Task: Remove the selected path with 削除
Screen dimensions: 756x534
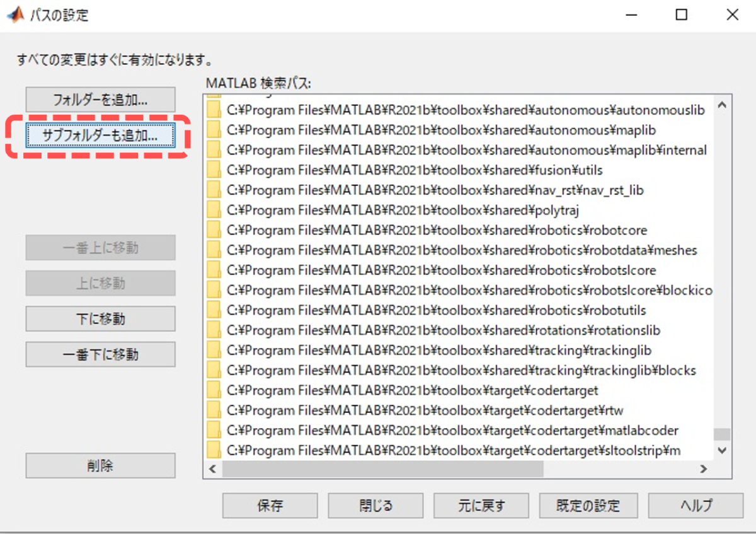Action: click(x=100, y=466)
